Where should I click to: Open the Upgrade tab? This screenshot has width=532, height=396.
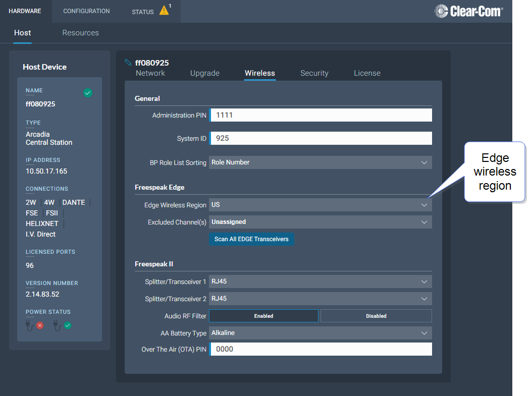point(205,73)
